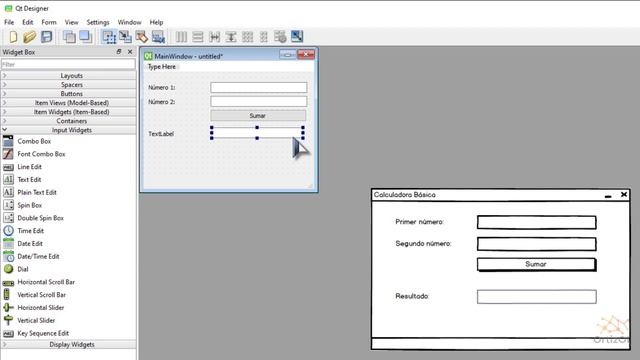Pick the Plain Text Edit widget
The width and height of the screenshot is (640, 360).
coord(37,192)
